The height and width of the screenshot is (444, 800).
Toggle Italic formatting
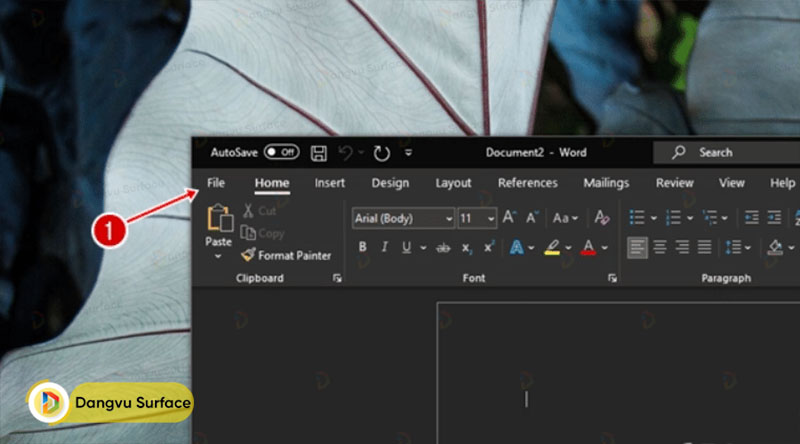(x=385, y=247)
